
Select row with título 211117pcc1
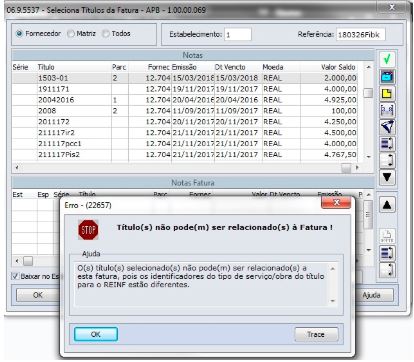click(x=185, y=144)
